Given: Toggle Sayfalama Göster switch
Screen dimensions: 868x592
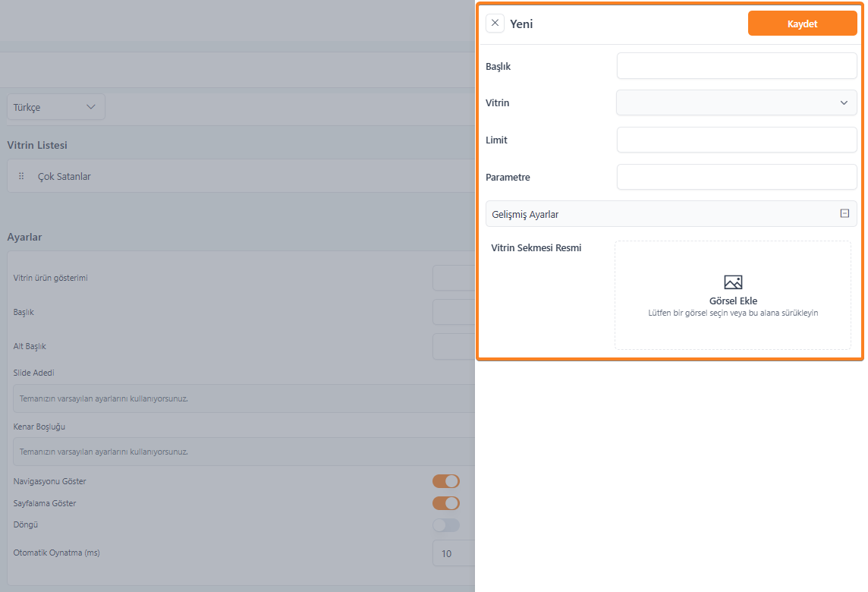Looking at the screenshot, I should tap(445, 503).
